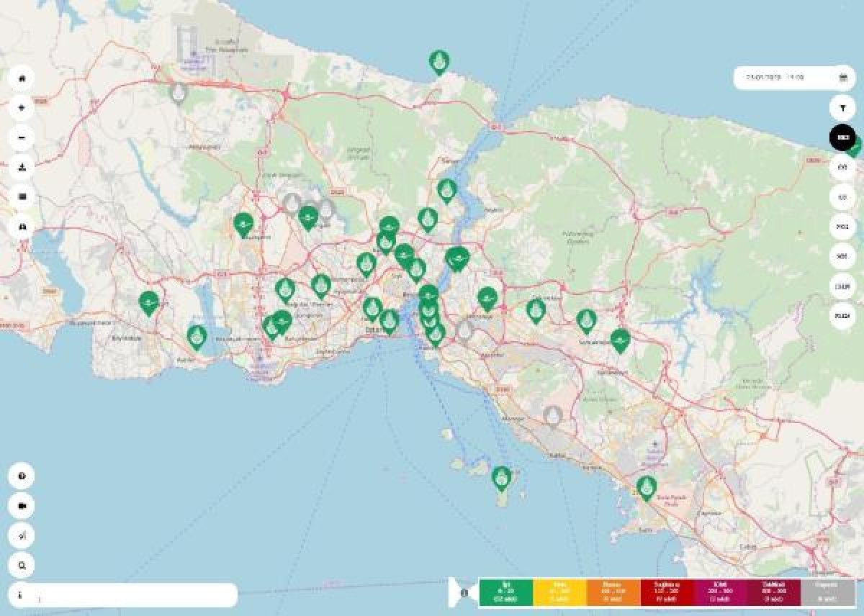Click the home icon on the left toolbar
864x616 pixels.
(x=22, y=80)
